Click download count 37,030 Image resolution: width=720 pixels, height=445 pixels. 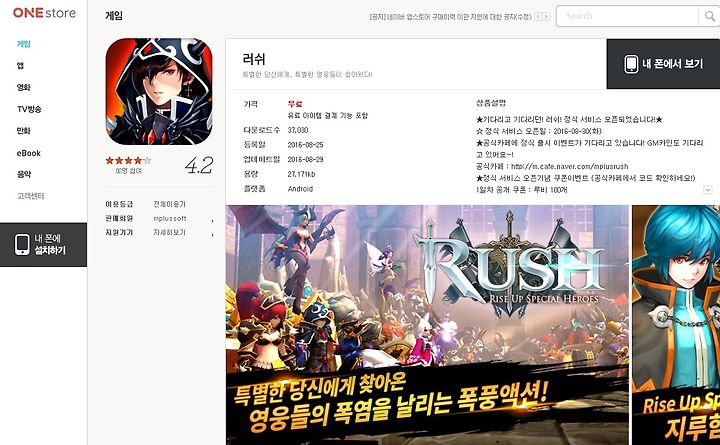click(298, 130)
